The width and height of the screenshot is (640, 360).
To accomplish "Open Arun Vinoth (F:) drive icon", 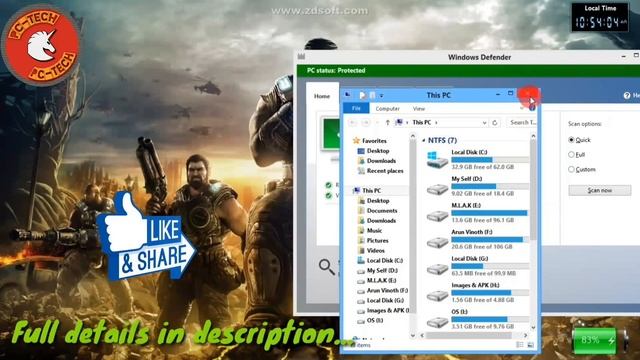I will click(437, 242).
